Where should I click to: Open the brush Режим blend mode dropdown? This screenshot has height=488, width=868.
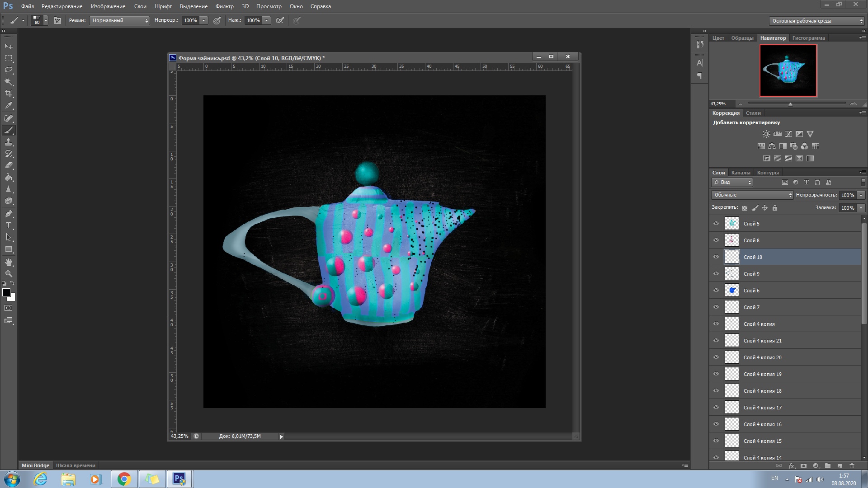point(119,20)
